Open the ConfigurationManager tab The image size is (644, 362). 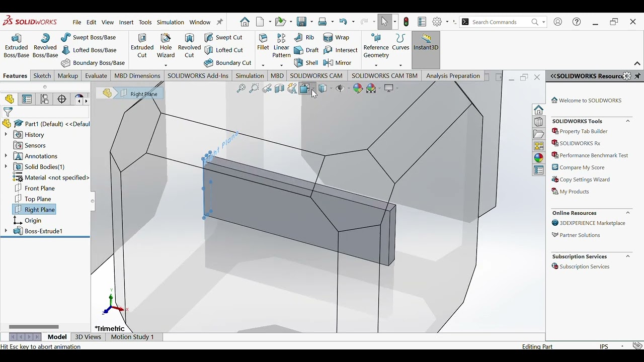click(x=44, y=99)
